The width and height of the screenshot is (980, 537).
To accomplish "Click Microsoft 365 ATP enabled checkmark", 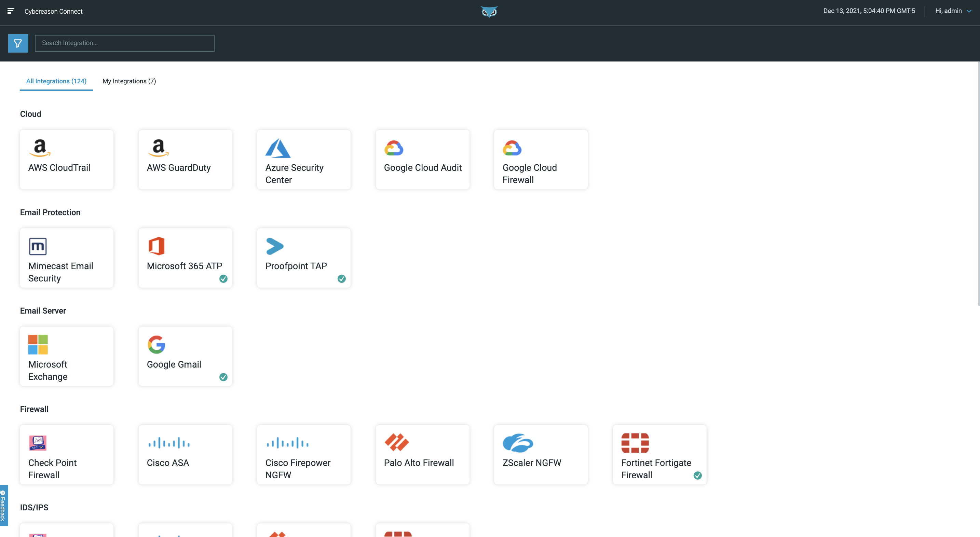I will coord(223,279).
